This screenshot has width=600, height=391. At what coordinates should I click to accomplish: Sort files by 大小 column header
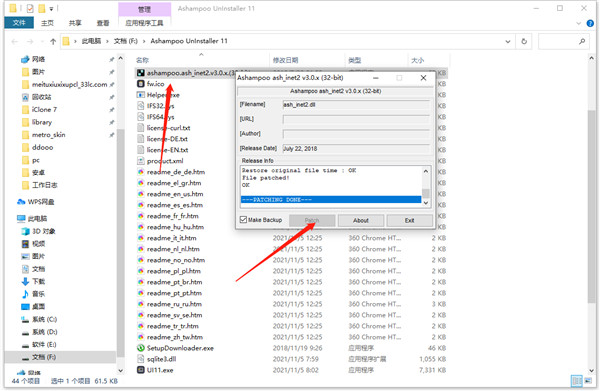click(417, 60)
